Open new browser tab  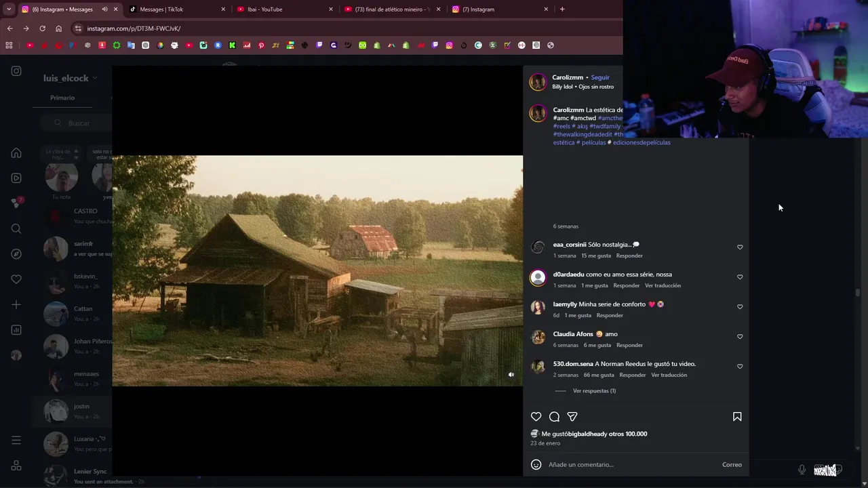pyautogui.click(x=562, y=9)
